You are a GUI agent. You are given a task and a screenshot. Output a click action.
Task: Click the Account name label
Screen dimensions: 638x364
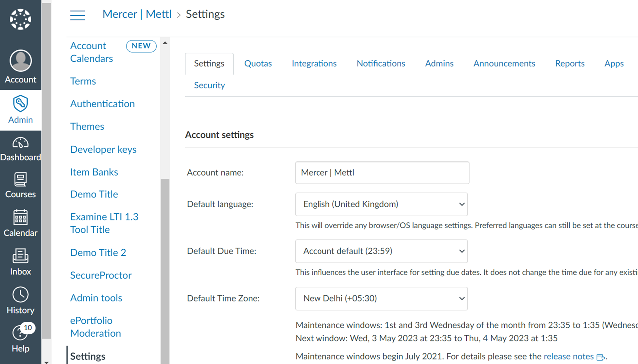(215, 173)
